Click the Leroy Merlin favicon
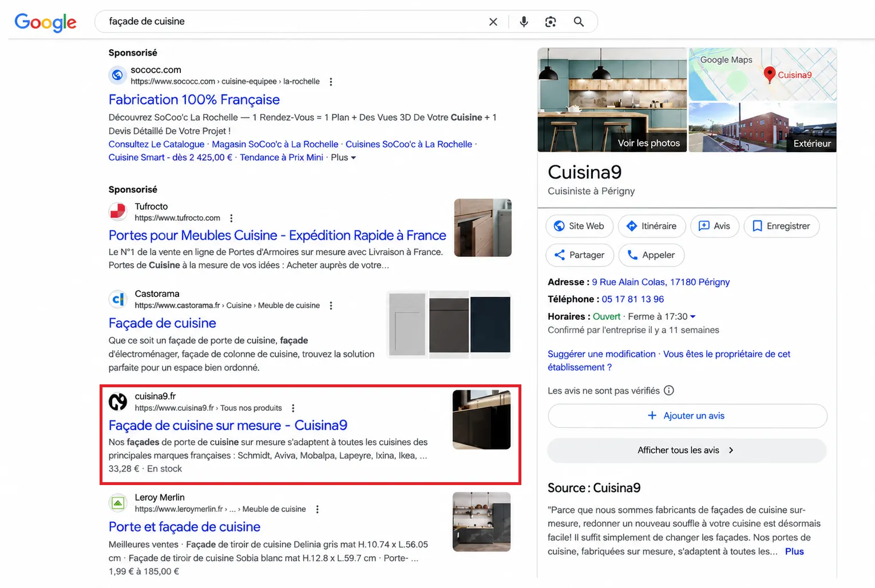Image resolution: width=875 pixels, height=588 pixels. [x=118, y=503]
